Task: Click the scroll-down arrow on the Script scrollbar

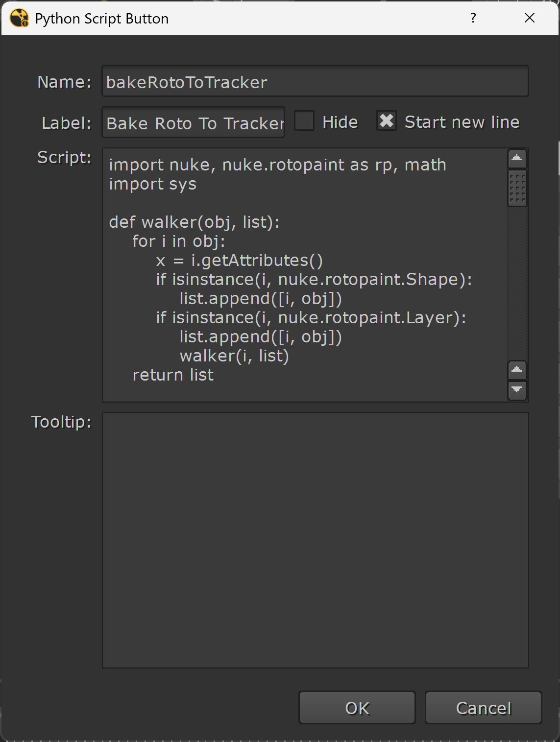Action: click(516, 391)
